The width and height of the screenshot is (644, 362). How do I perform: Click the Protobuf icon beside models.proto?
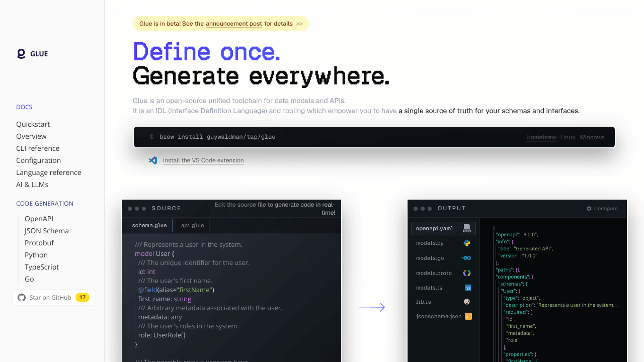click(467, 273)
